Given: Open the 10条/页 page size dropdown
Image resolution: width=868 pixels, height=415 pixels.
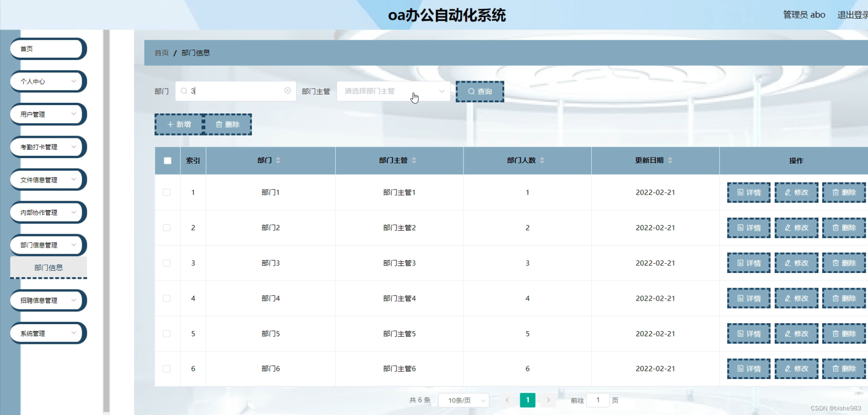Looking at the screenshot, I should coord(464,400).
